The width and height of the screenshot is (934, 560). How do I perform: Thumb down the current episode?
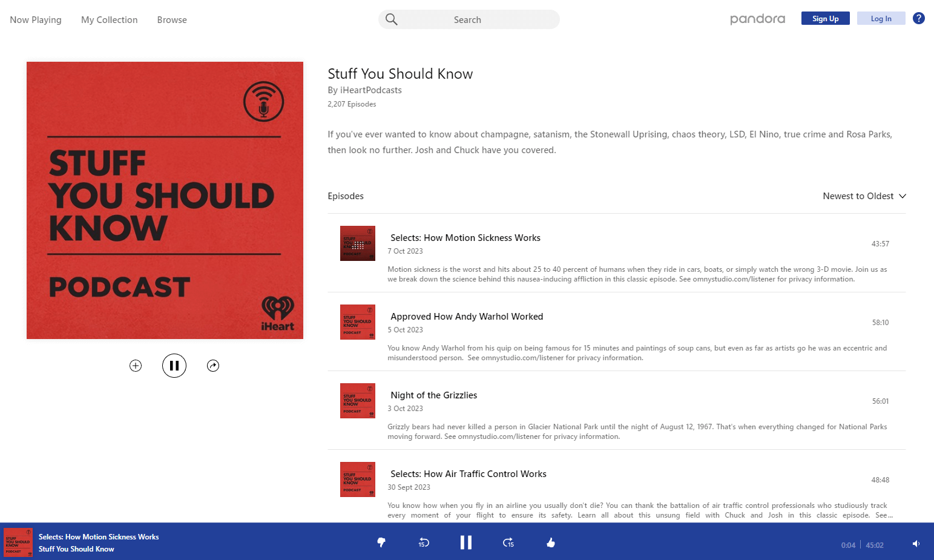pyautogui.click(x=381, y=542)
